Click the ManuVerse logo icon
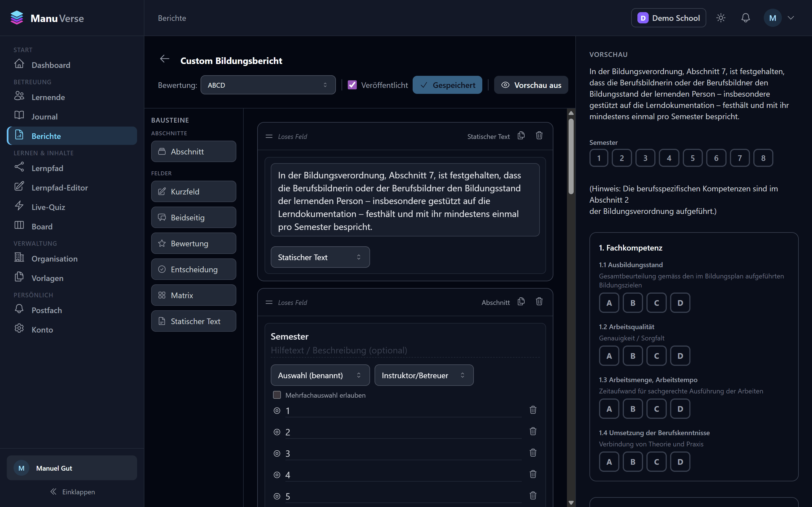812x507 pixels. click(17, 18)
